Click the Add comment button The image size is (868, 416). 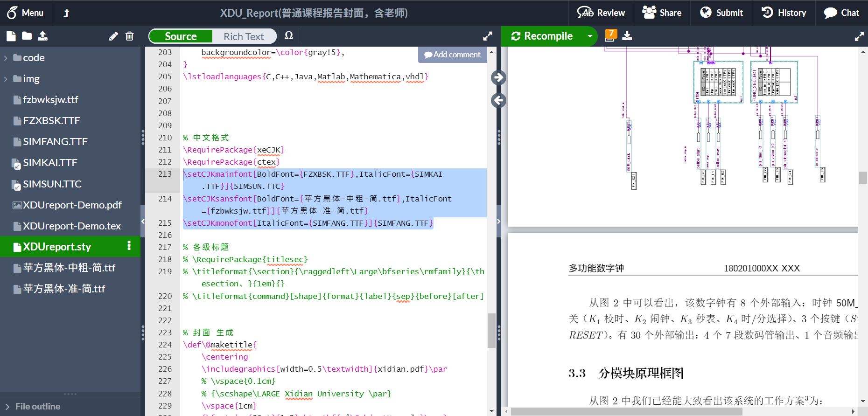coord(452,55)
